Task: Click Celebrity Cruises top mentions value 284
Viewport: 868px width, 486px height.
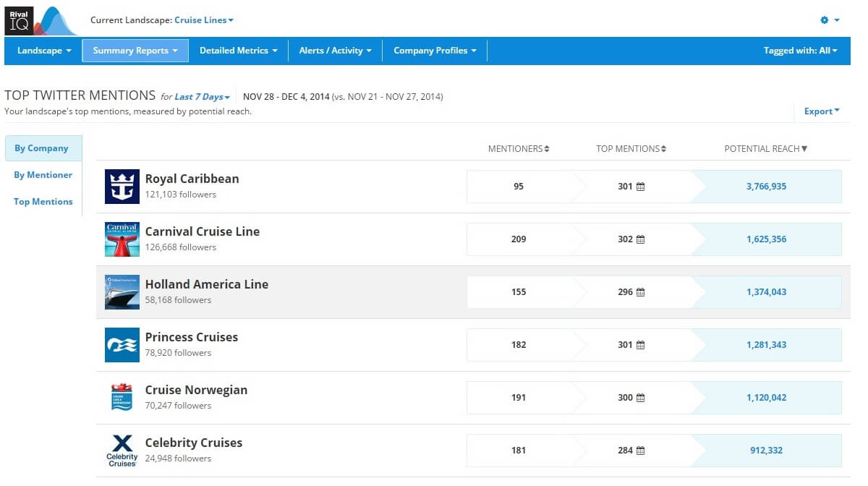Action: tap(625, 451)
